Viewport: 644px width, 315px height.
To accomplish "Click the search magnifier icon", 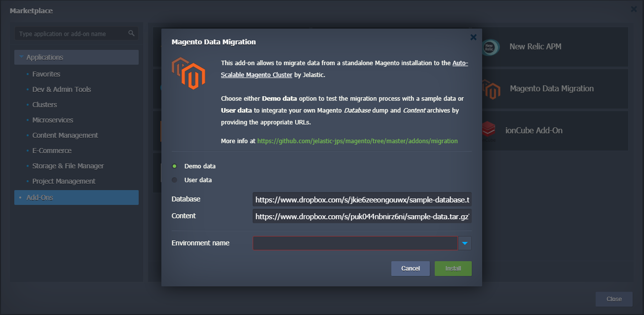I will click(x=131, y=34).
